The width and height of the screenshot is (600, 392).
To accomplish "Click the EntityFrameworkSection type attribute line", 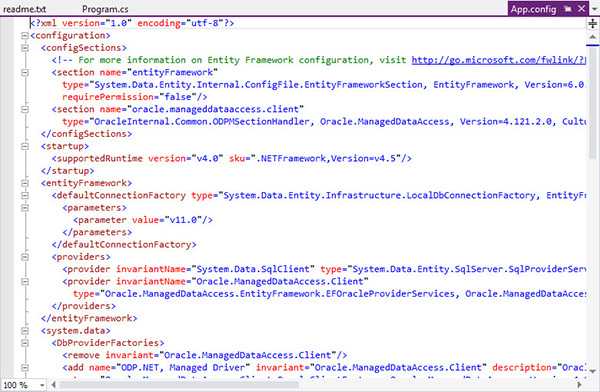I will (x=324, y=85).
